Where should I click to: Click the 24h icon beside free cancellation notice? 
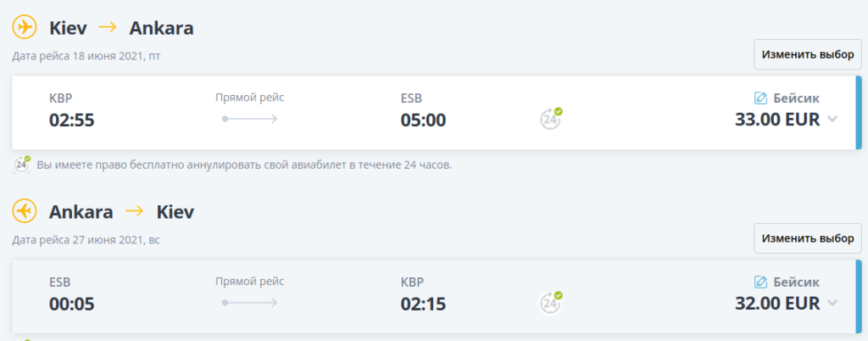pos(22,164)
